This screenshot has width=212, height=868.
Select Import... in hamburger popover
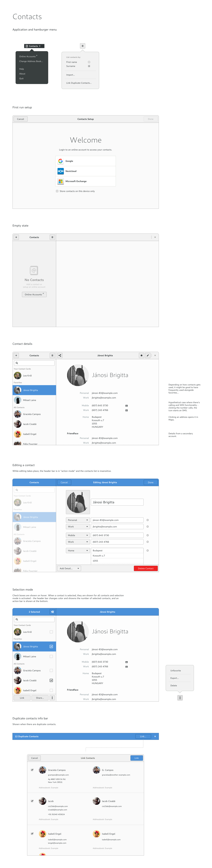71,75
